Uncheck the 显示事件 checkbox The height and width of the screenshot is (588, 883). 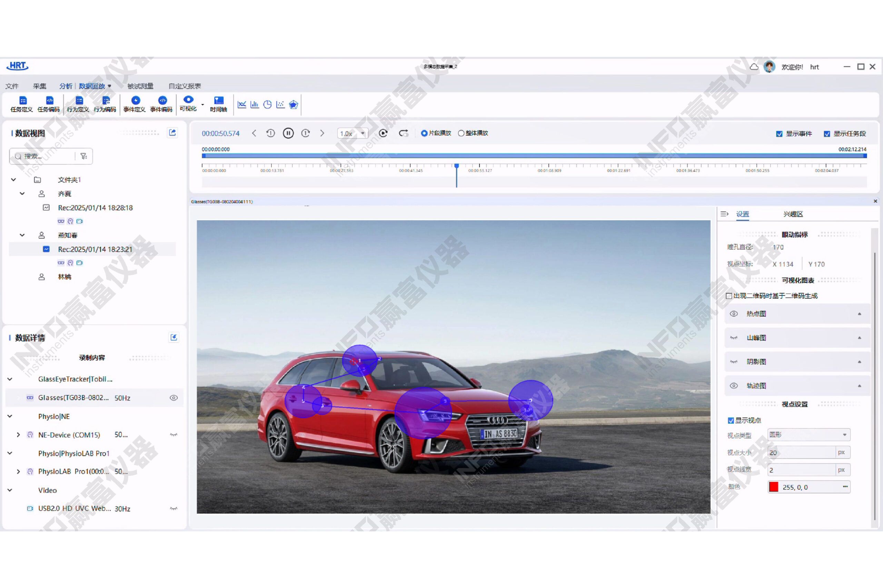pos(779,134)
